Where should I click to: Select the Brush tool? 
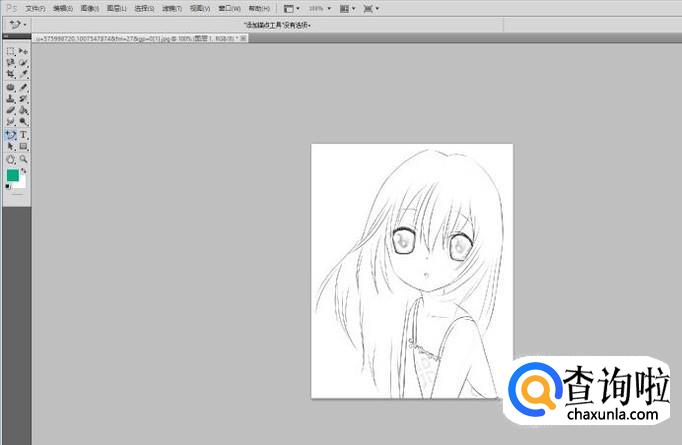[x=23, y=87]
